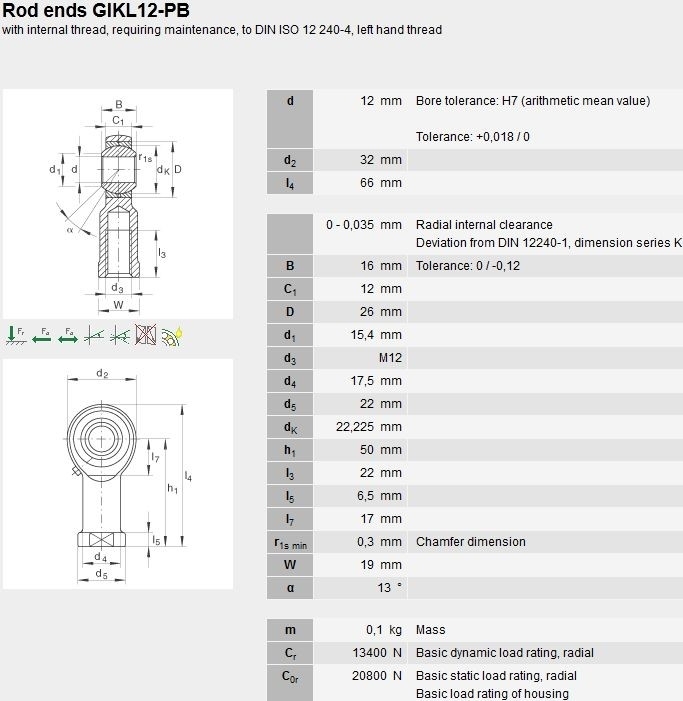Image resolution: width=683 pixels, height=701 pixels.
Task: Open the rod end cross-section drawing
Action: click(x=118, y=204)
